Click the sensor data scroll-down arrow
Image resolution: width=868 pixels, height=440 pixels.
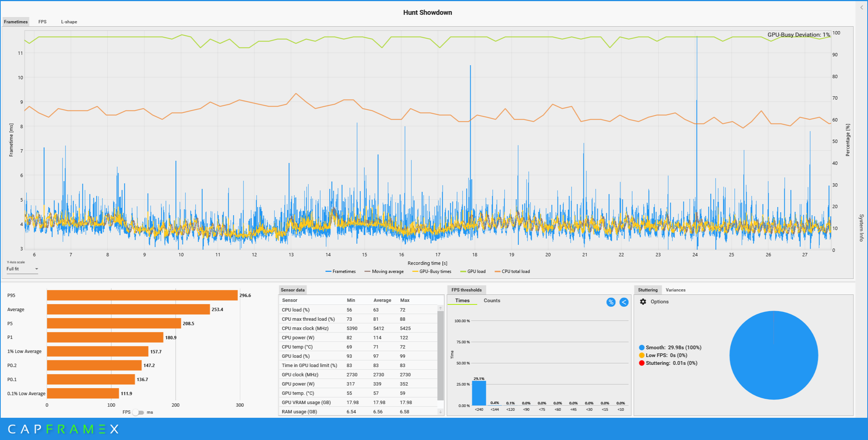click(x=440, y=411)
